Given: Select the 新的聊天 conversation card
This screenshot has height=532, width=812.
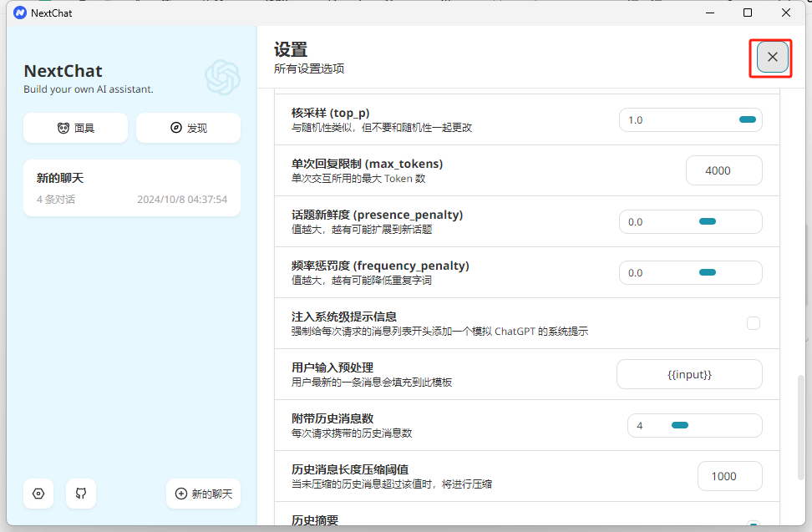Looking at the screenshot, I should click(x=131, y=188).
